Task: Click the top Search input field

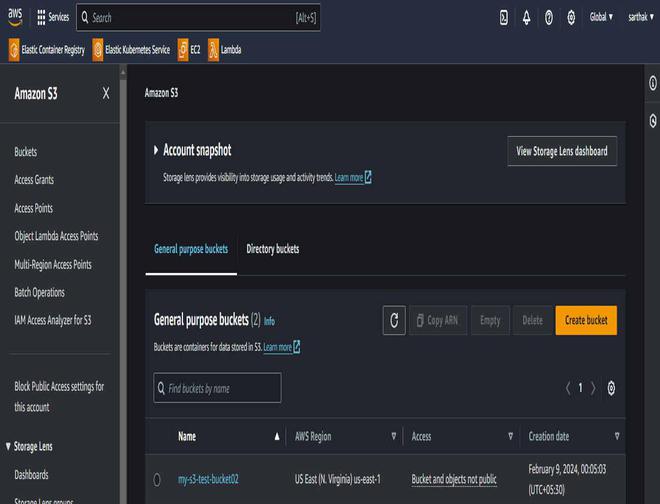Action: (198, 17)
